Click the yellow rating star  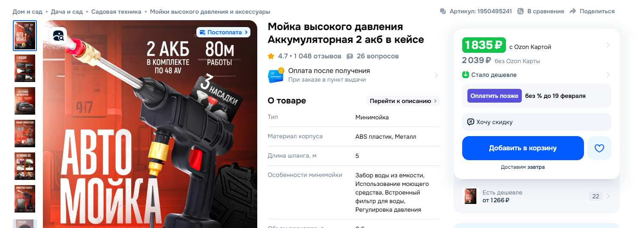[x=271, y=56]
